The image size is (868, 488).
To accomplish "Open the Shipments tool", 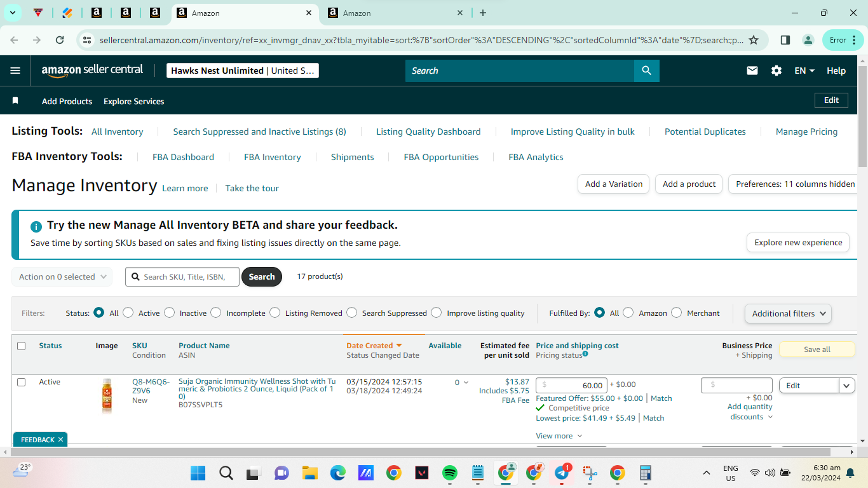I will pos(353,157).
